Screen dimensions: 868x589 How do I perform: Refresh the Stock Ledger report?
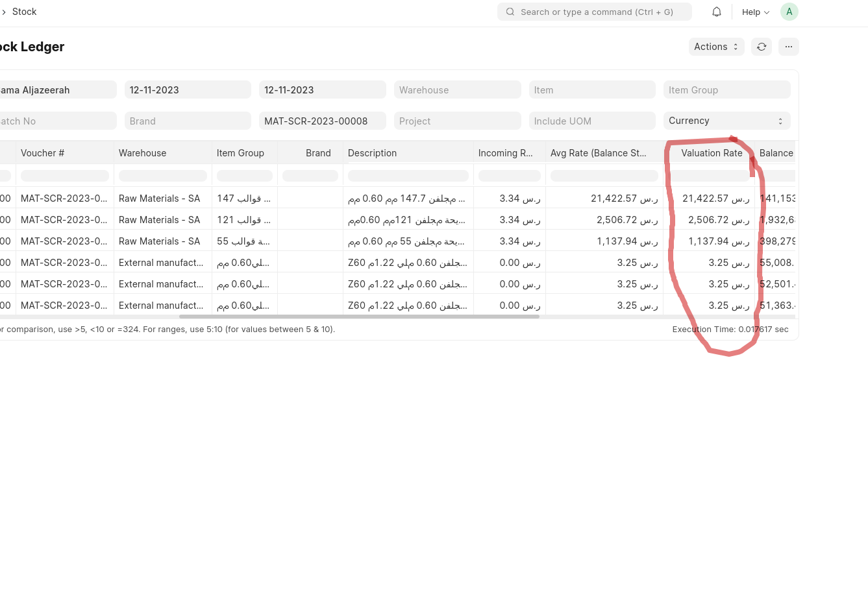[761, 47]
